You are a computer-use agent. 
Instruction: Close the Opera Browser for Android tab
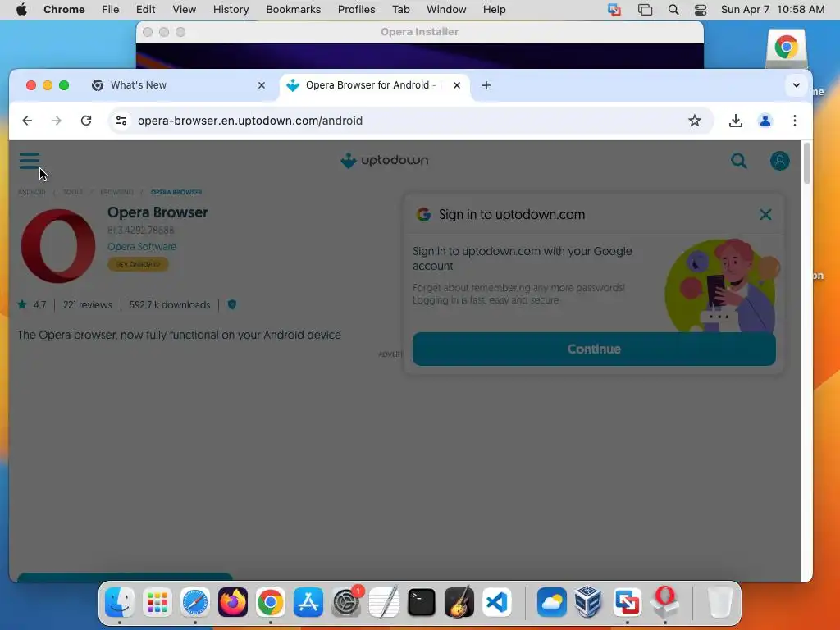click(x=456, y=85)
